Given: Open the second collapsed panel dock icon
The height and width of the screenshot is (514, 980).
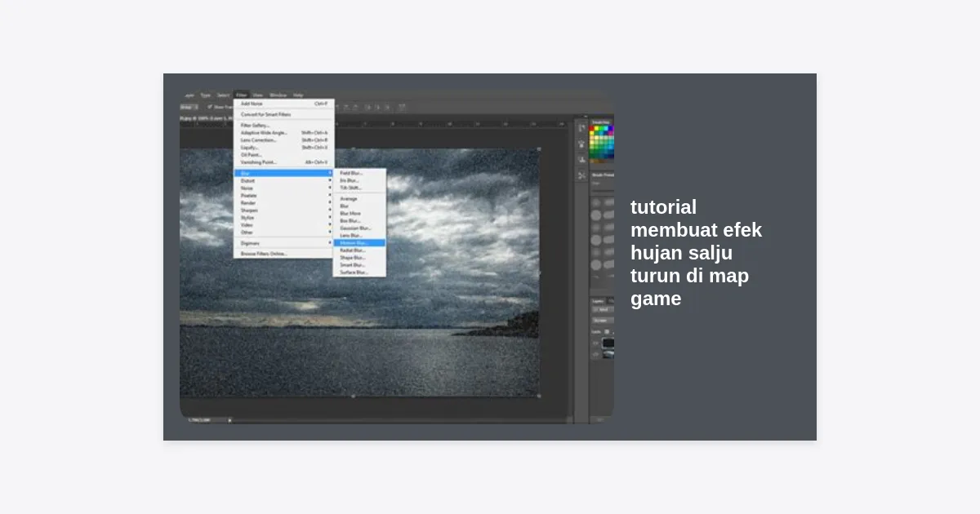Looking at the screenshot, I should click(x=581, y=144).
